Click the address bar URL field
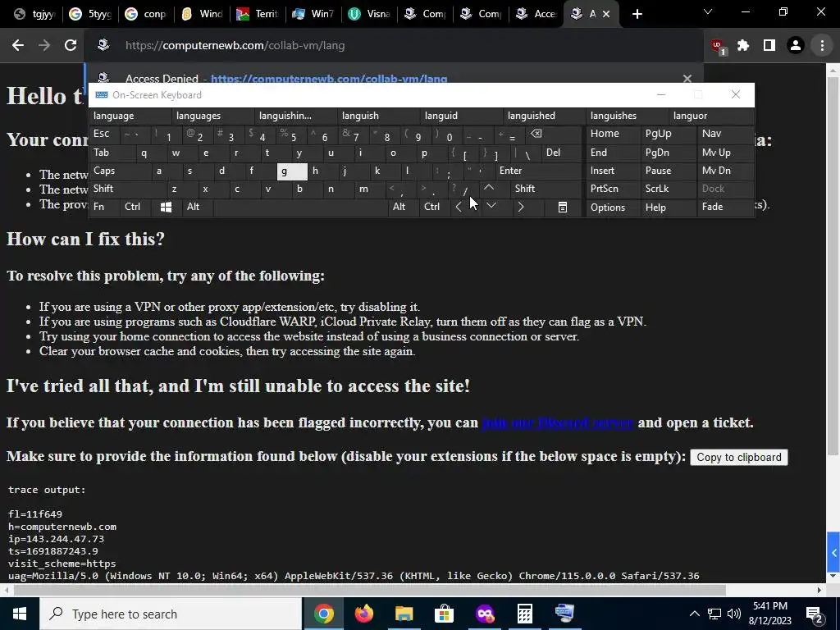 point(394,46)
